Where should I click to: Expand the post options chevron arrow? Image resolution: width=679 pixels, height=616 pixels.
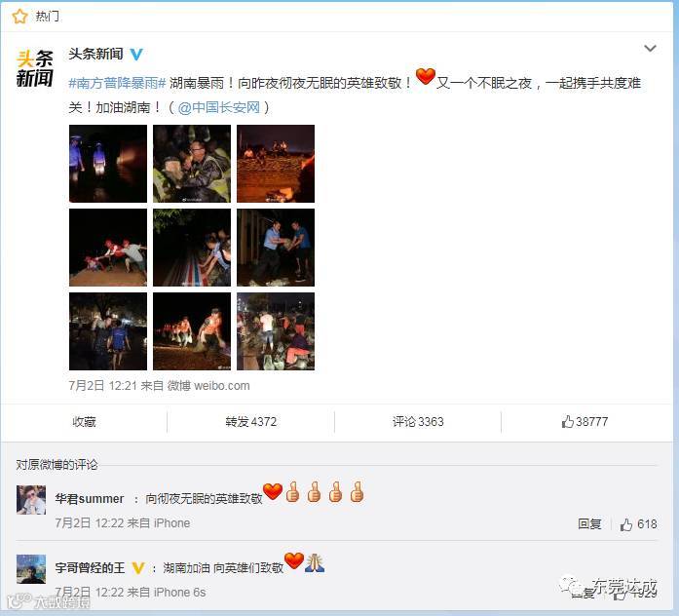(x=650, y=49)
